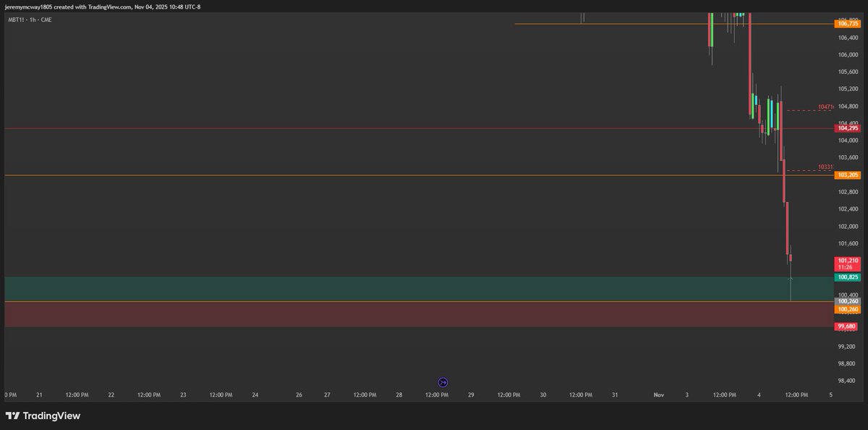Select the orange 103,205 price tag
868x430 pixels.
click(847, 175)
